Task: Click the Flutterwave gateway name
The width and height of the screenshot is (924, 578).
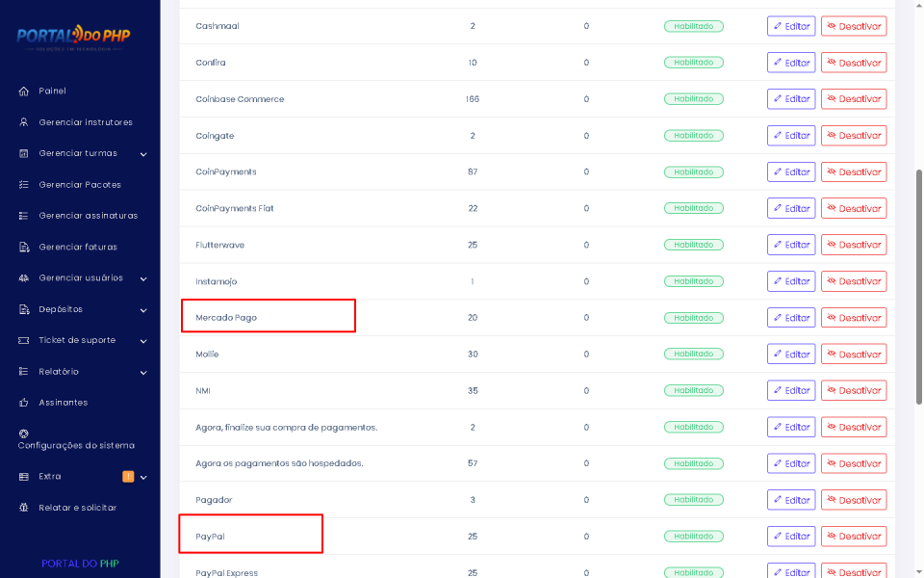Action: coord(219,245)
